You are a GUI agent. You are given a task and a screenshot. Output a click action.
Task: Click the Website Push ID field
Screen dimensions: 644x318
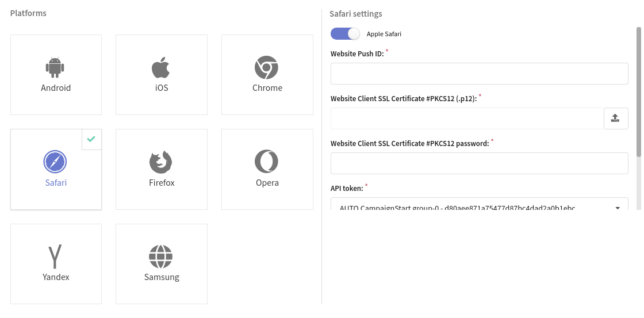tap(480, 74)
